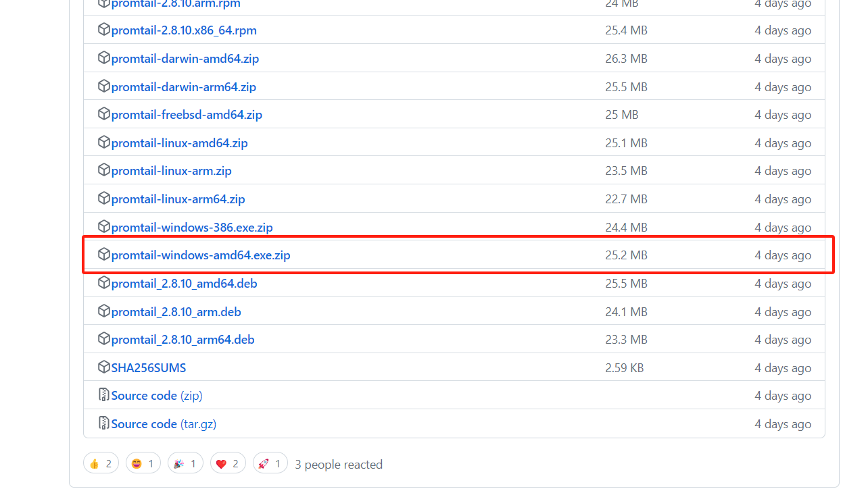The image size is (868, 493).
Task: Click the 24.1 MB size of arm.deb
Action: pos(626,312)
